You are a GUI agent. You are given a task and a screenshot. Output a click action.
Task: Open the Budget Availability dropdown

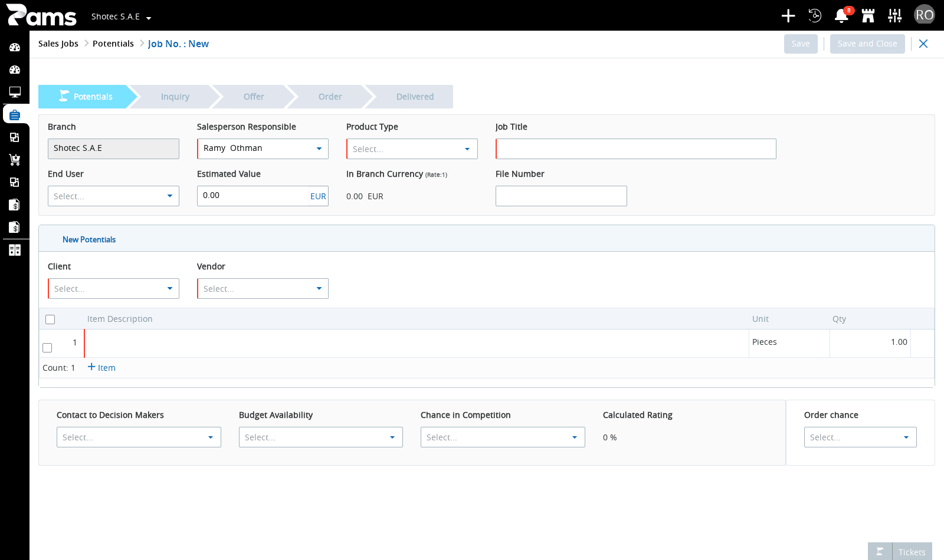[321, 437]
